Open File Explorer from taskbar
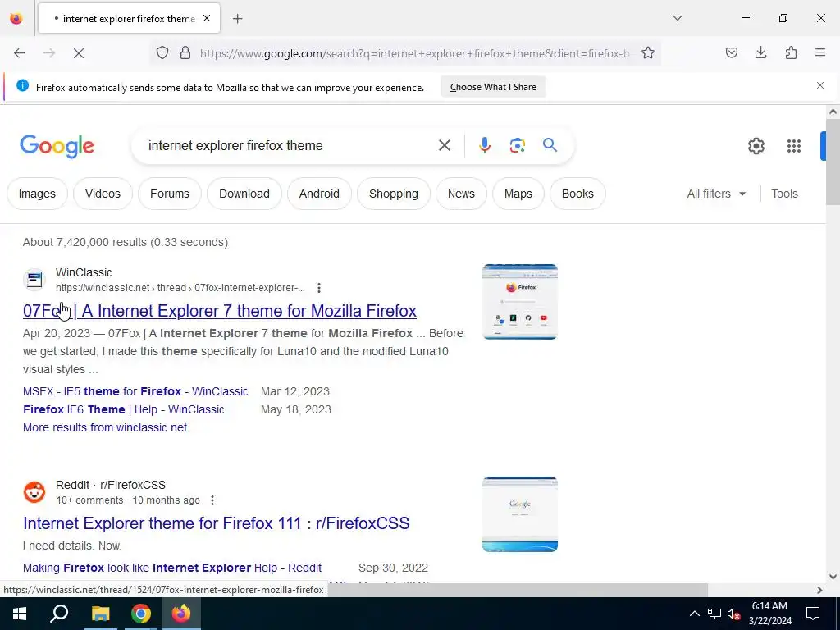The height and width of the screenshot is (630, 840). (100, 614)
